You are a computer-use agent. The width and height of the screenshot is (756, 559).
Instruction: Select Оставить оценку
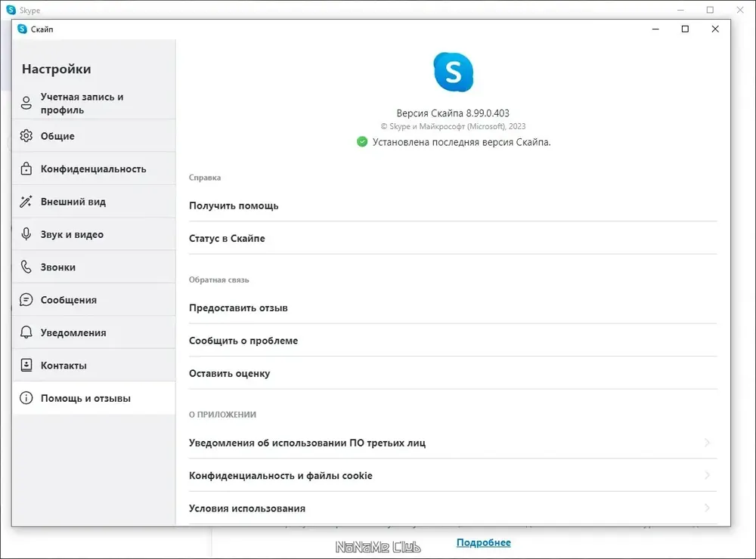(x=453, y=373)
